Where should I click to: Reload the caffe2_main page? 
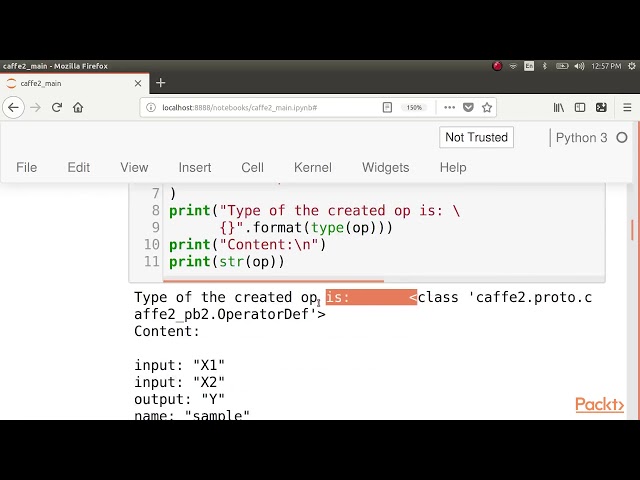pyautogui.click(x=57, y=107)
